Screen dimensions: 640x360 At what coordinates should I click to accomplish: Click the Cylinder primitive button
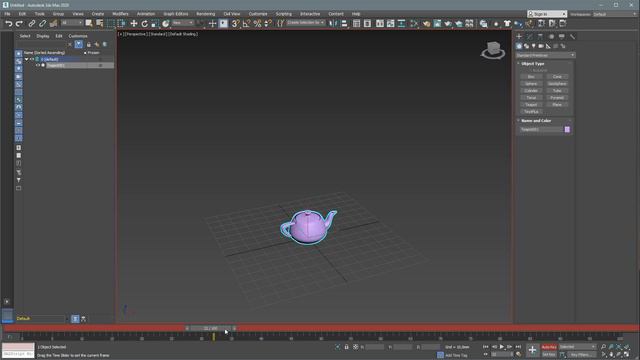pos(531,91)
